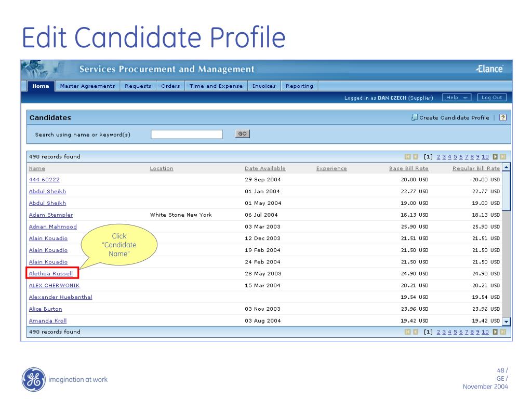Go to page 5 of results

[x=455, y=156]
